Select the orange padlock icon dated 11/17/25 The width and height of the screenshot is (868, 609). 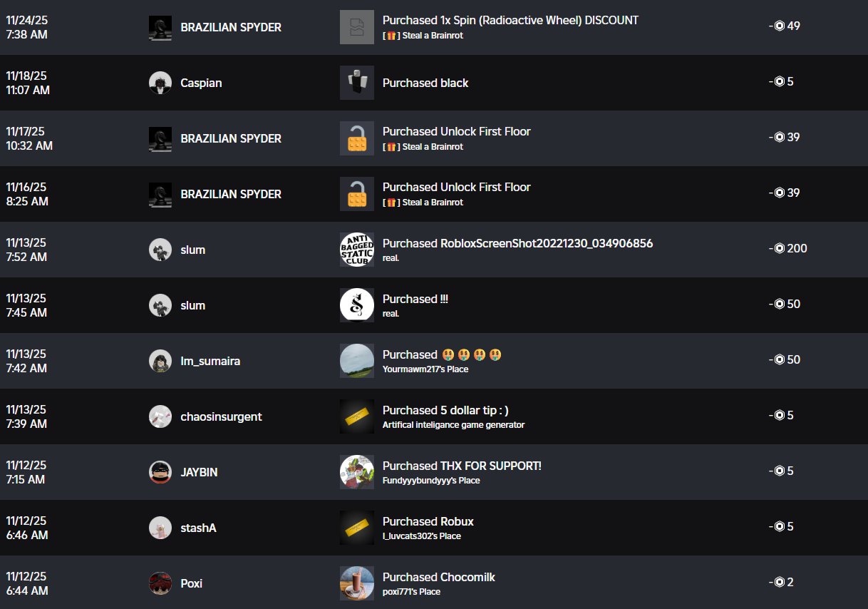click(x=357, y=138)
